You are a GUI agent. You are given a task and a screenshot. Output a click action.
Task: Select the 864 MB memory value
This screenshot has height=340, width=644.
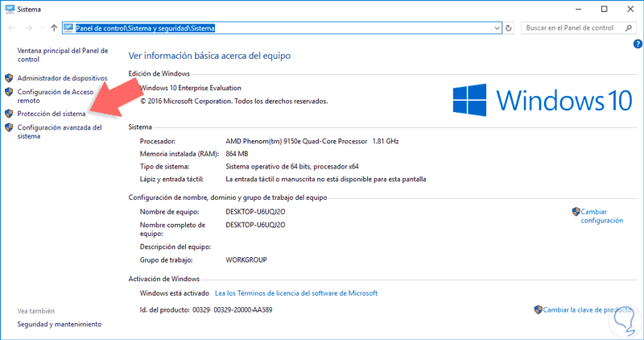pos(237,154)
